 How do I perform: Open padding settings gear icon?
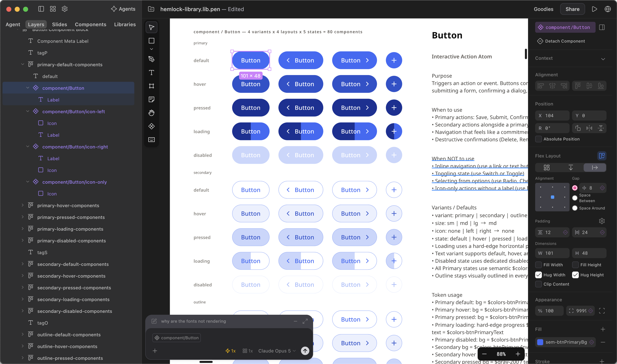(x=602, y=221)
